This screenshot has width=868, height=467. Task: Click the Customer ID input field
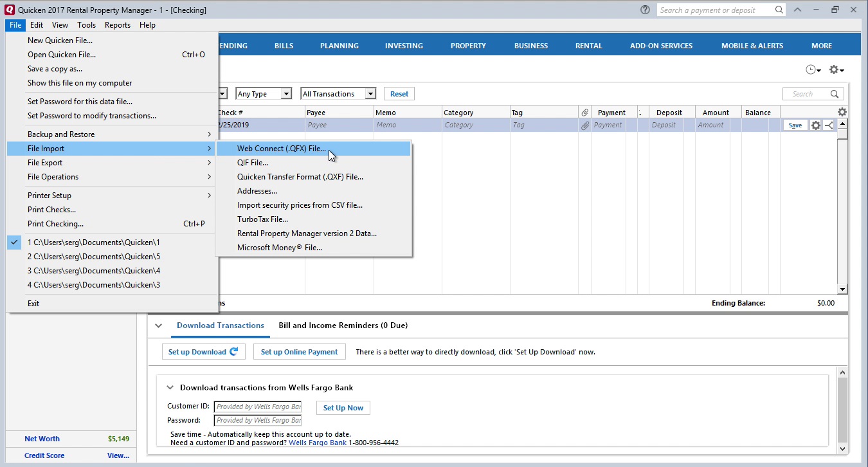[257, 407]
